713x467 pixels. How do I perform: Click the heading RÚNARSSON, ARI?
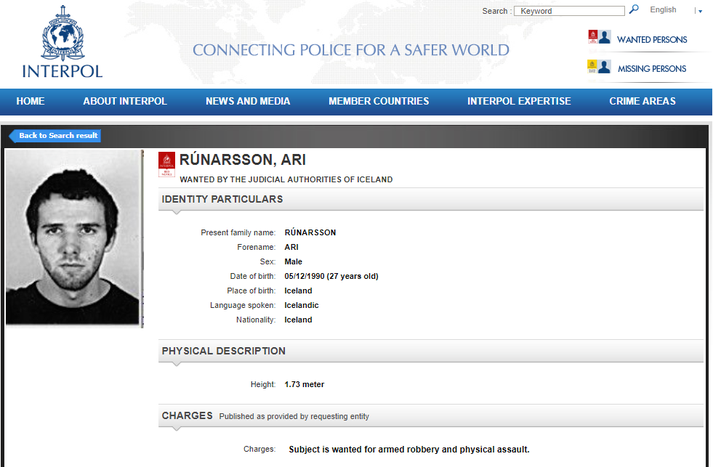pyautogui.click(x=242, y=160)
